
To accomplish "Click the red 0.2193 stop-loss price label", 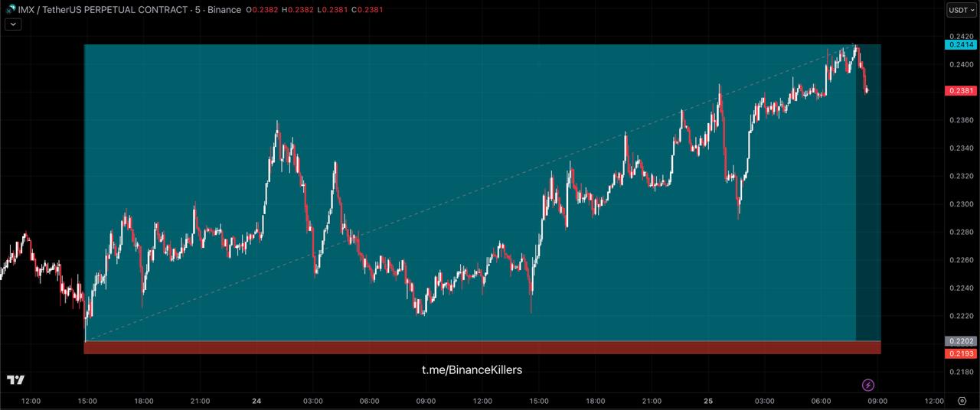I will pos(961,353).
